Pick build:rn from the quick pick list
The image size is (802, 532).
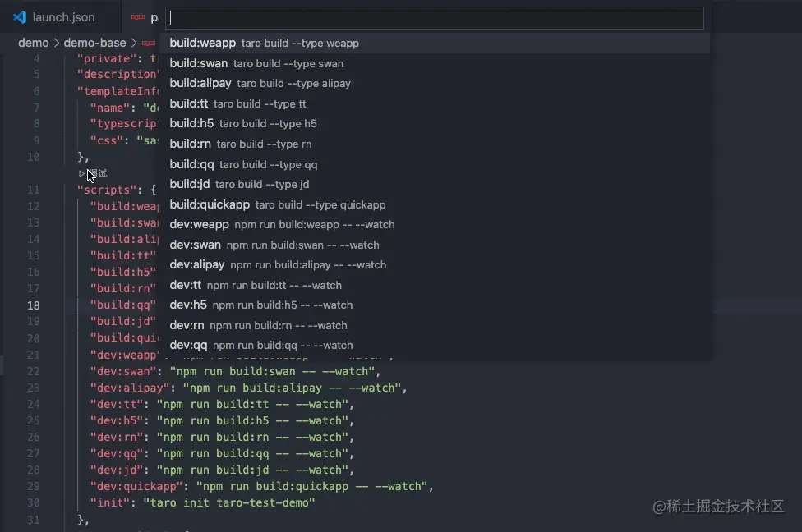[436, 144]
